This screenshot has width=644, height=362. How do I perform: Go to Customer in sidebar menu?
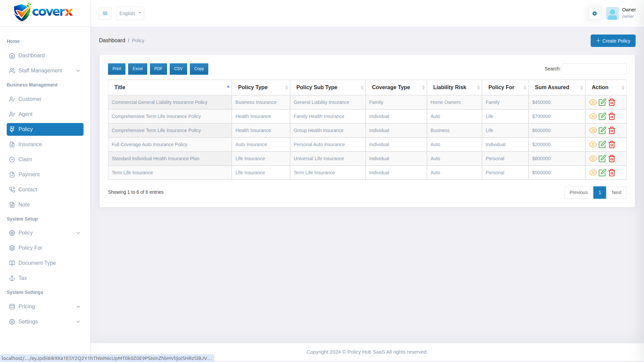click(x=30, y=99)
